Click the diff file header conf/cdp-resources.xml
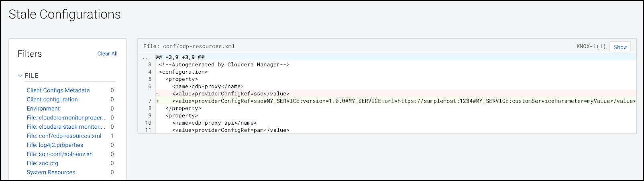The height and width of the screenshot is (181, 644). pos(189,47)
